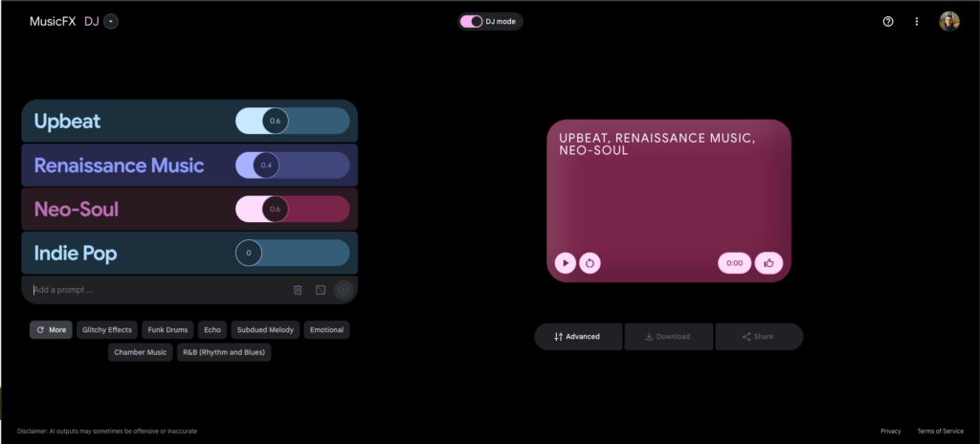Select the Indie Pop prompt label
The image size is (980, 444).
pyautogui.click(x=76, y=254)
